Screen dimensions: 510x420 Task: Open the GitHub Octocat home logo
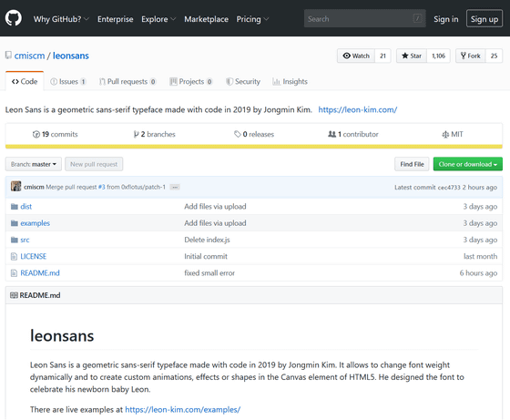pos(14,18)
